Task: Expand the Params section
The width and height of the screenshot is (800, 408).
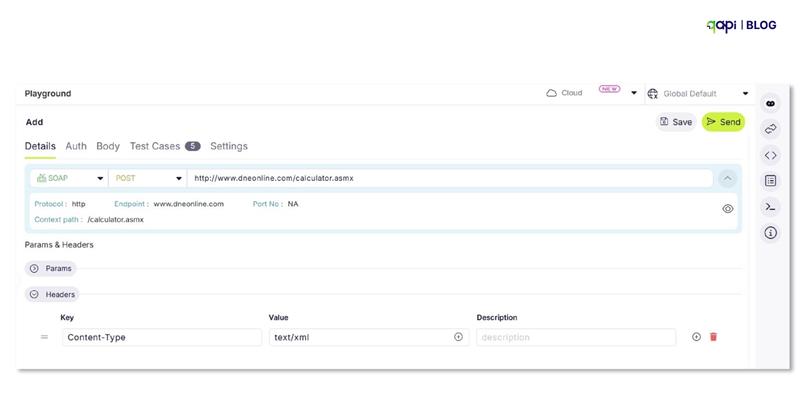Action: tap(51, 268)
